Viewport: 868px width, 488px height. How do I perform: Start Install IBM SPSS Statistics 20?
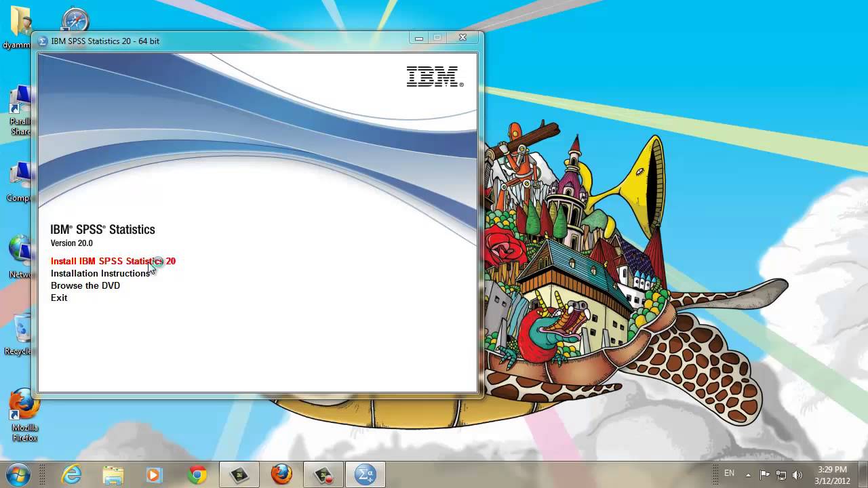pos(113,261)
